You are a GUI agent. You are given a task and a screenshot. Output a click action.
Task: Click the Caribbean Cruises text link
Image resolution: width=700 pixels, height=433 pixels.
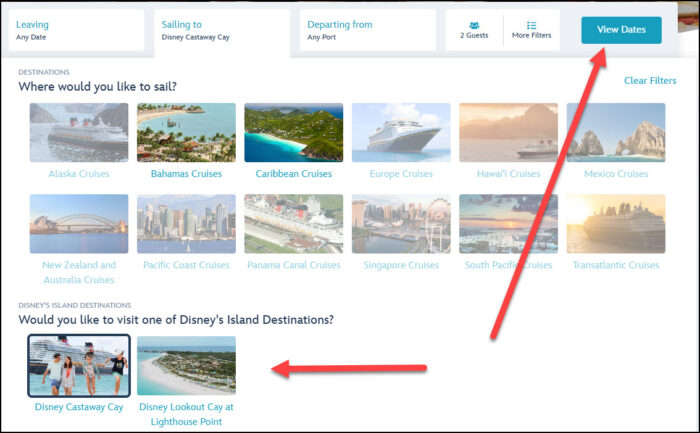[x=294, y=174]
